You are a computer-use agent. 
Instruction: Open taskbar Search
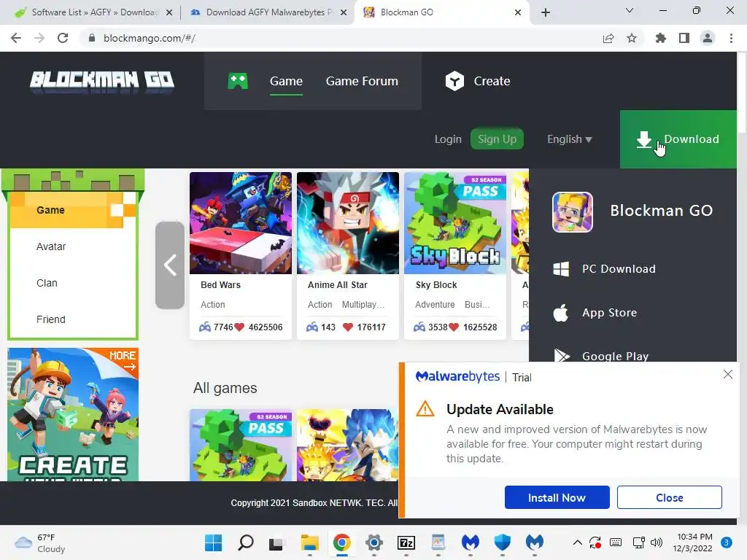(x=246, y=542)
